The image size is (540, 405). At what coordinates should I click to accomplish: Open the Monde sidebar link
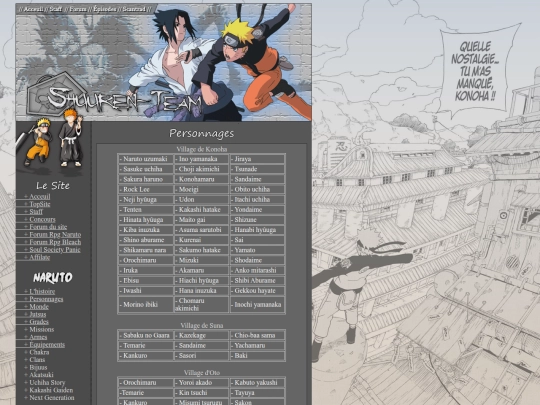click(x=39, y=306)
